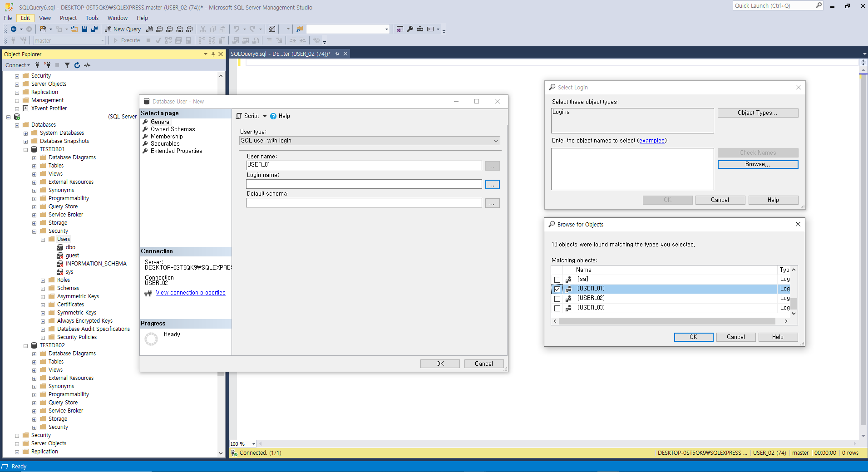Click the Find in Files toolbar icon
The height and width of the screenshot is (472, 868).
(x=300, y=29)
